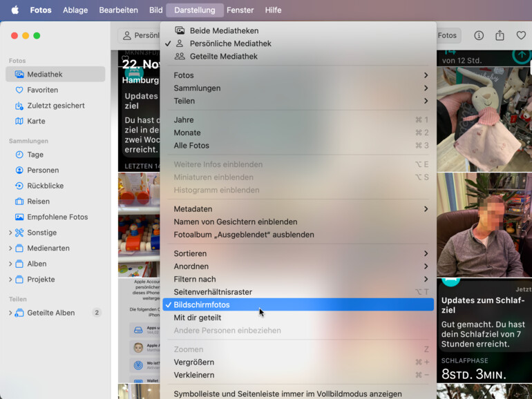The height and width of the screenshot is (399, 532).
Task: Click the Sonstige tools icon
Action: [19, 233]
